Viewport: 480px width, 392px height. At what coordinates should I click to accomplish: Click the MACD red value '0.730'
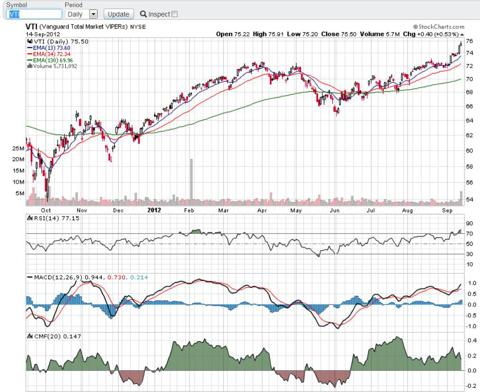(x=117, y=277)
